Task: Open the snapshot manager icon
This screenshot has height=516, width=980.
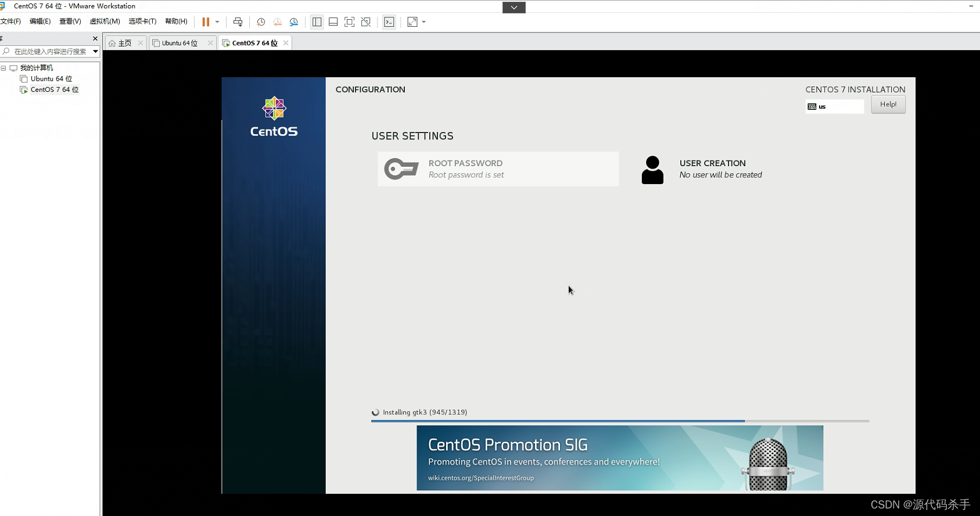Action: 294,22
